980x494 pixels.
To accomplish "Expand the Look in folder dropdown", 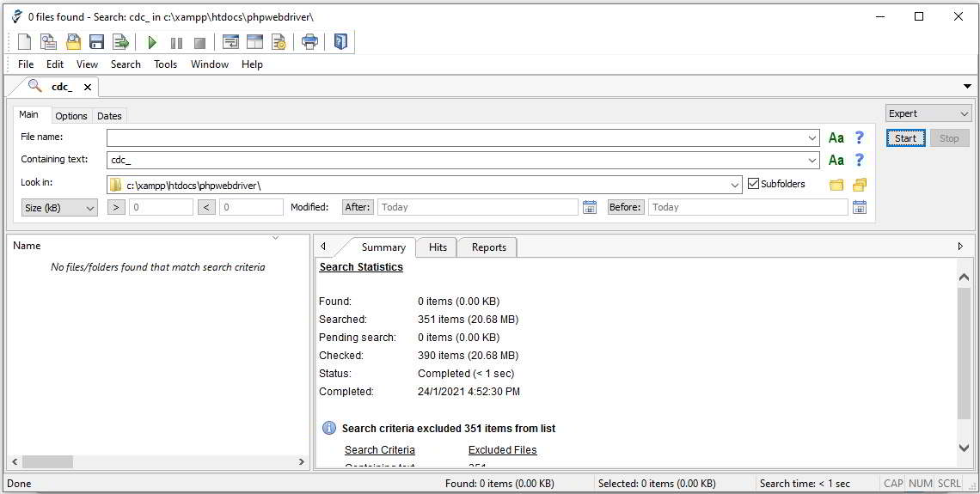I will pyautogui.click(x=736, y=185).
